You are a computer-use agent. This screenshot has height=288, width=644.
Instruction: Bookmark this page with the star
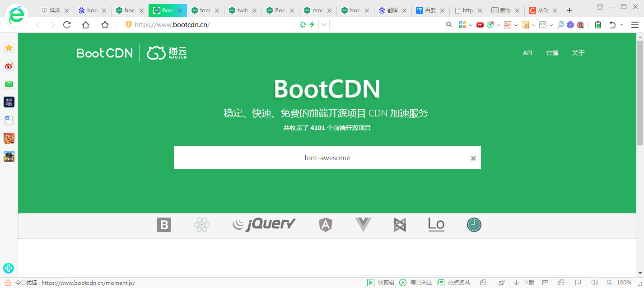(105, 25)
